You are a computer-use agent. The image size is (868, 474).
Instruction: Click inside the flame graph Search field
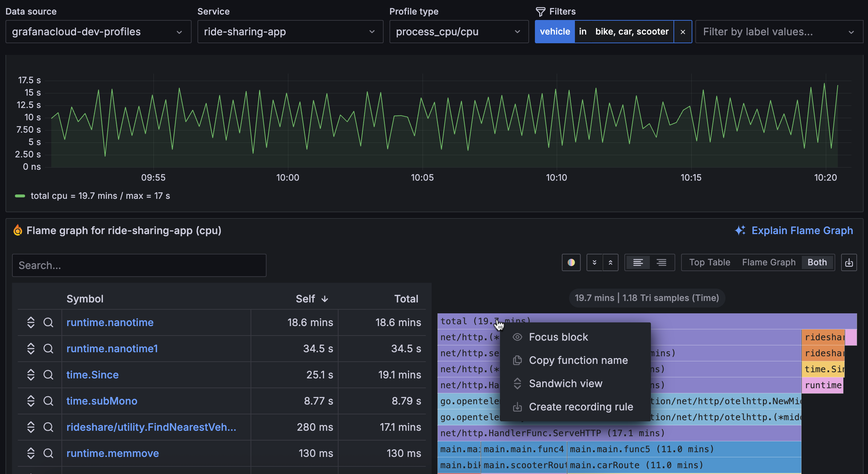click(139, 265)
